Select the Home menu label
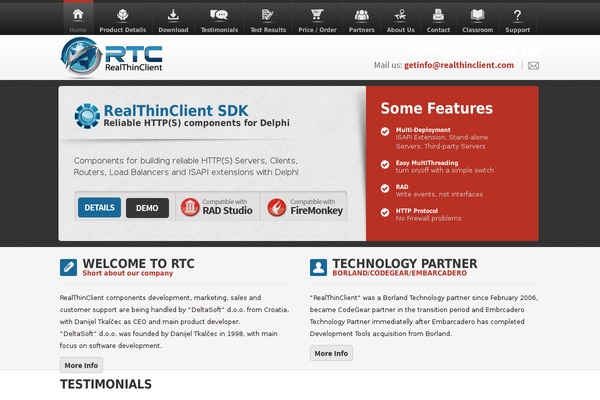 coord(78,30)
